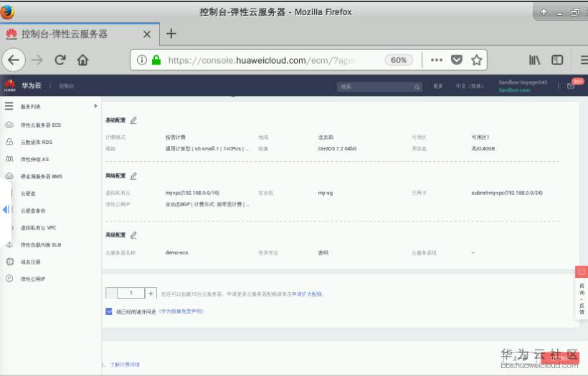Open the 更多 dropdown in header
The width and height of the screenshot is (588, 376).
click(x=438, y=86)
